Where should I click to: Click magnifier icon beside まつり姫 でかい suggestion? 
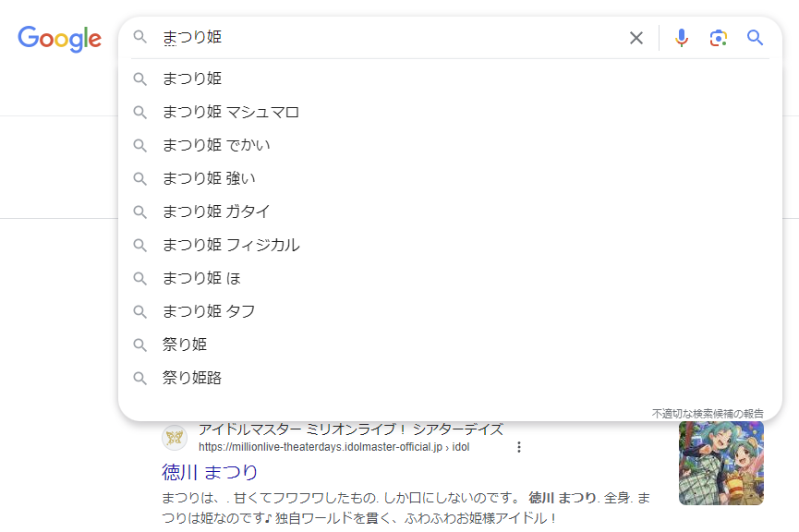click(x=140, y=145)
